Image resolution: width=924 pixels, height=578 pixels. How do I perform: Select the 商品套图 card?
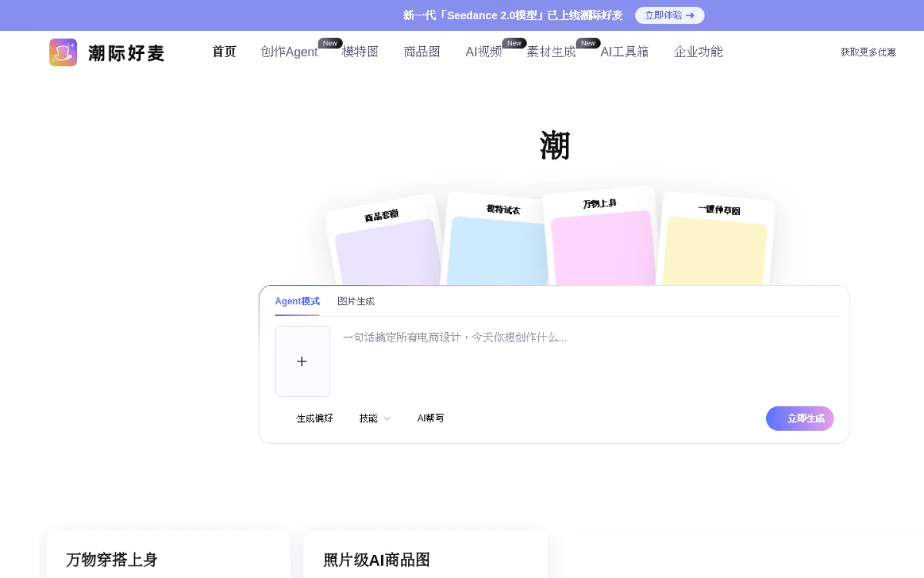(385, 241)
